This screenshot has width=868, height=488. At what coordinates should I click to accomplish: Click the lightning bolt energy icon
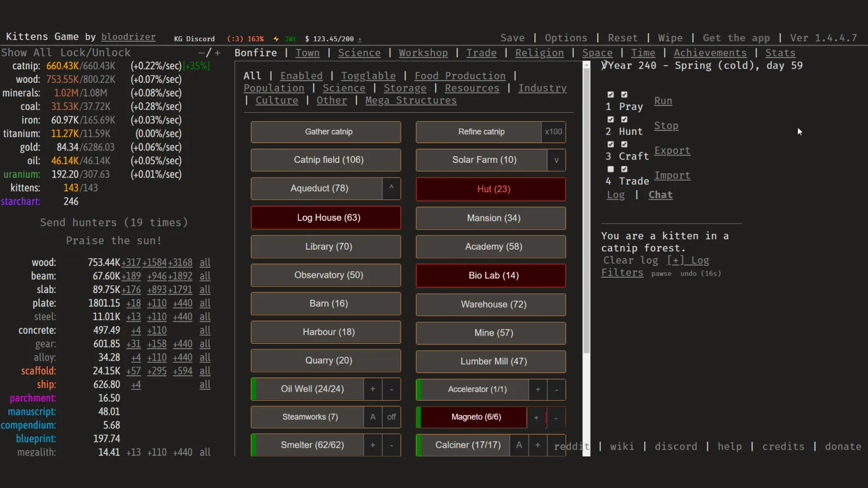pos(276,39)
